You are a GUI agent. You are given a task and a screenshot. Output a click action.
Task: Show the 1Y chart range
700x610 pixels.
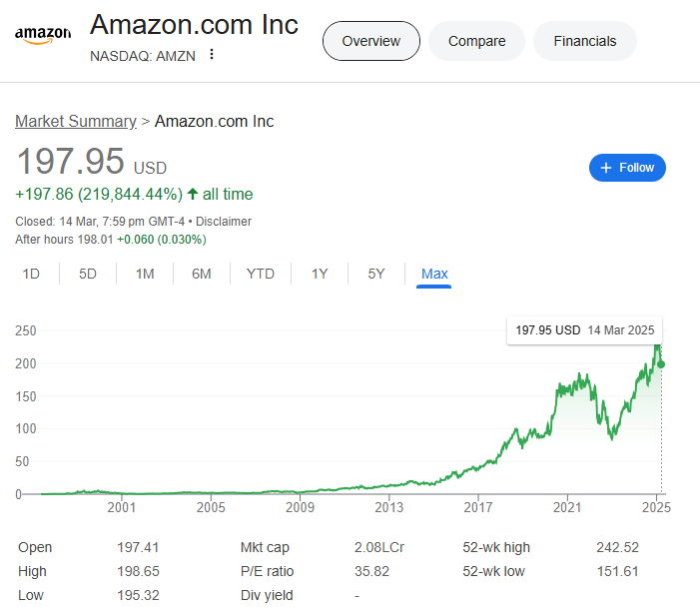pyautogui.click(x=320, y=274)
